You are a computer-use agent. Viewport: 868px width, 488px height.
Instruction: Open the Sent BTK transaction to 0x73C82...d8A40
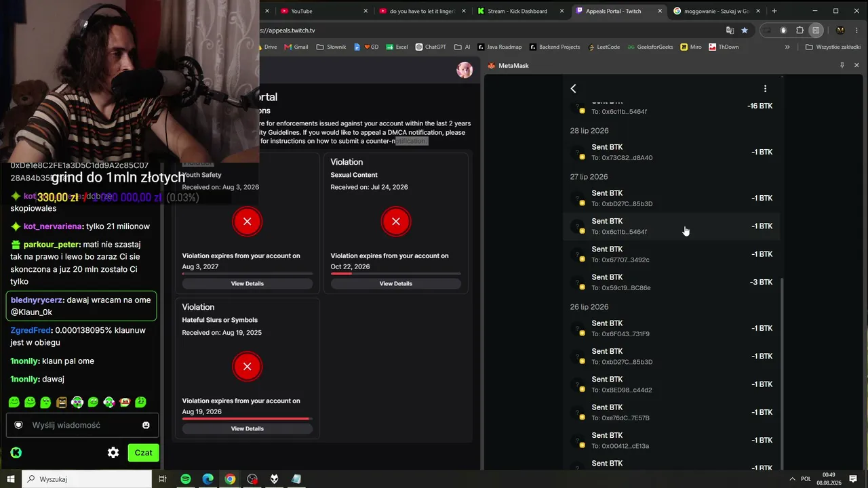tap(671, 152)
